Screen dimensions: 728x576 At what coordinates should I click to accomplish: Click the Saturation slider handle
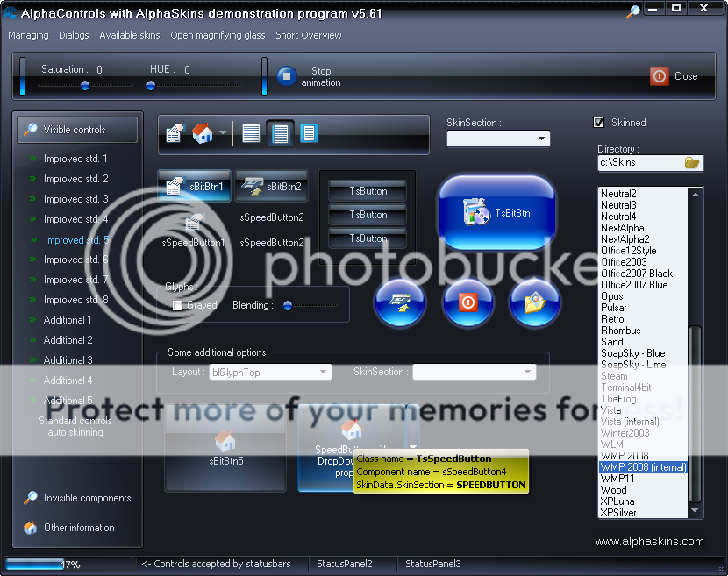85,86
